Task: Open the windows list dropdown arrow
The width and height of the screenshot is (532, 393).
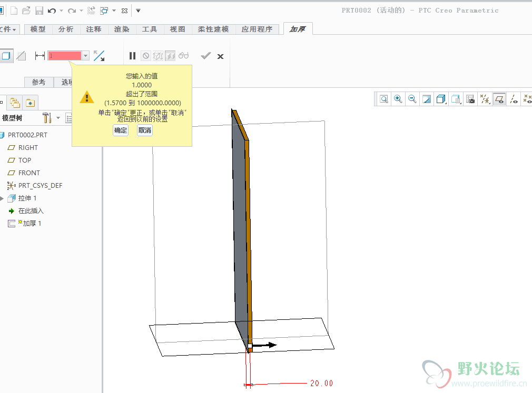Action: tap(114, 11)
